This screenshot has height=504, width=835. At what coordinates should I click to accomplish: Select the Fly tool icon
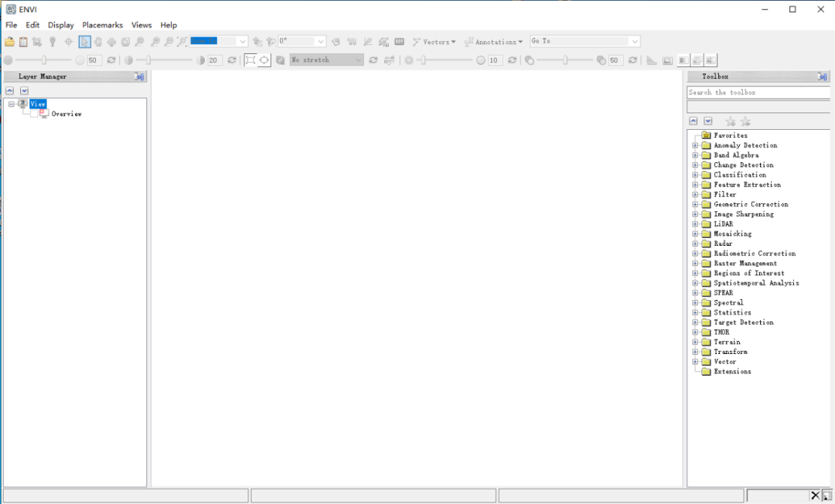click(111, 42)
